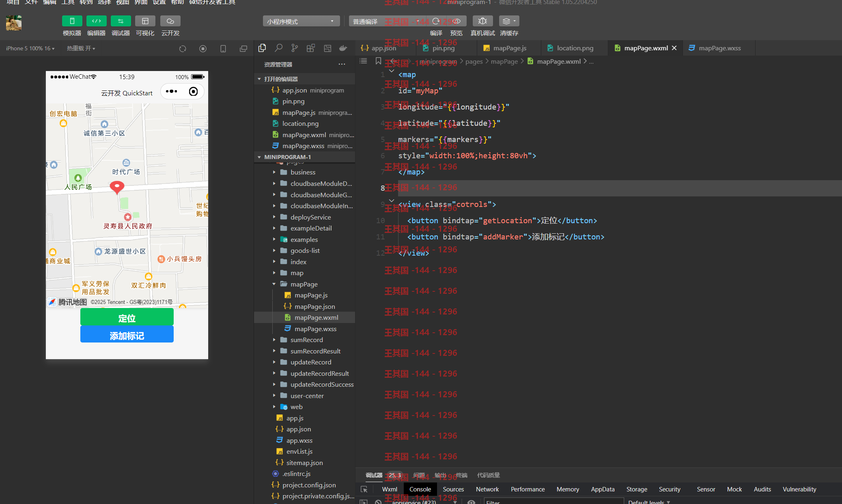Viewport: 842px width, 504px height.
Task: Toggle the debugger panel (调试器) button
Action: point(121,21)
